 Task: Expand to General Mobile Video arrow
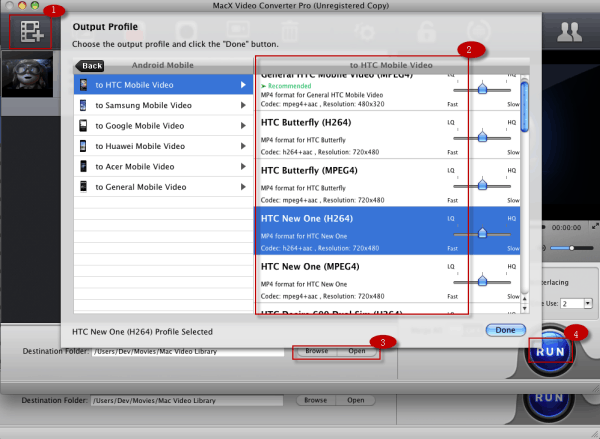(243, 187)
